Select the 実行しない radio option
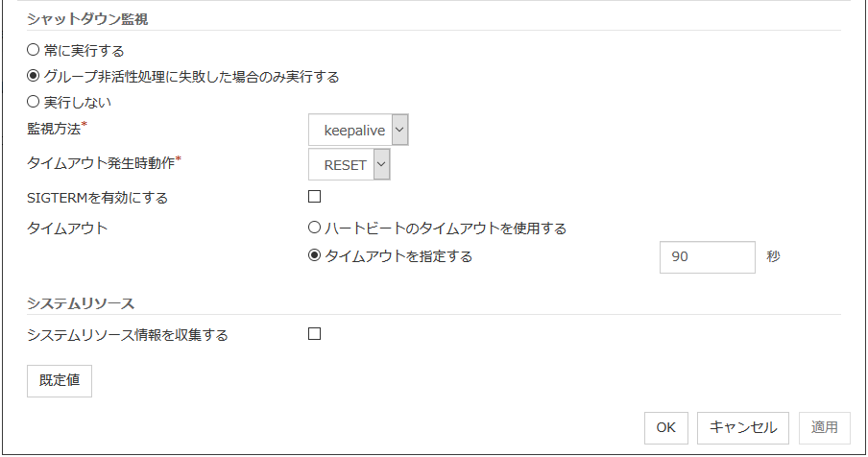Viewport: 868px width, 457px height. pyautogui.click(x=34, y=101)
